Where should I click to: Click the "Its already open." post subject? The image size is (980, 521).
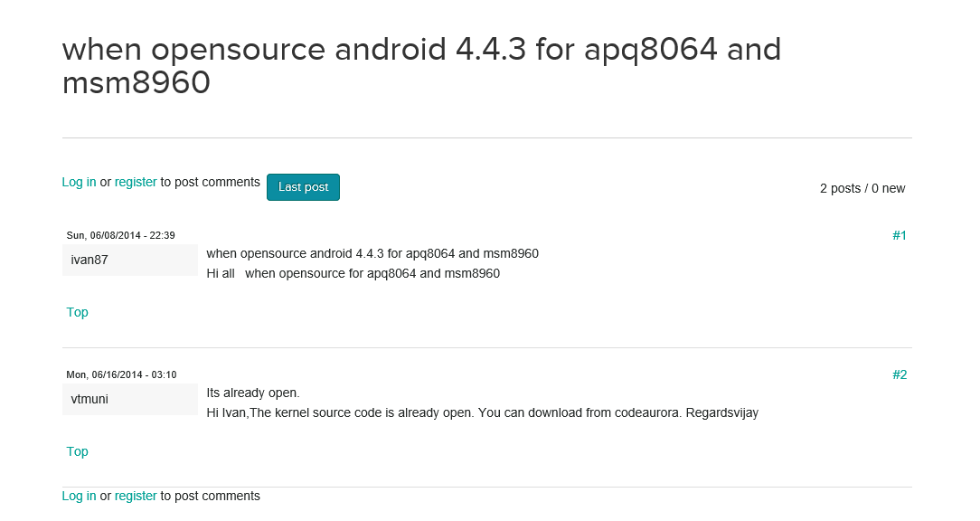(253, 393)
